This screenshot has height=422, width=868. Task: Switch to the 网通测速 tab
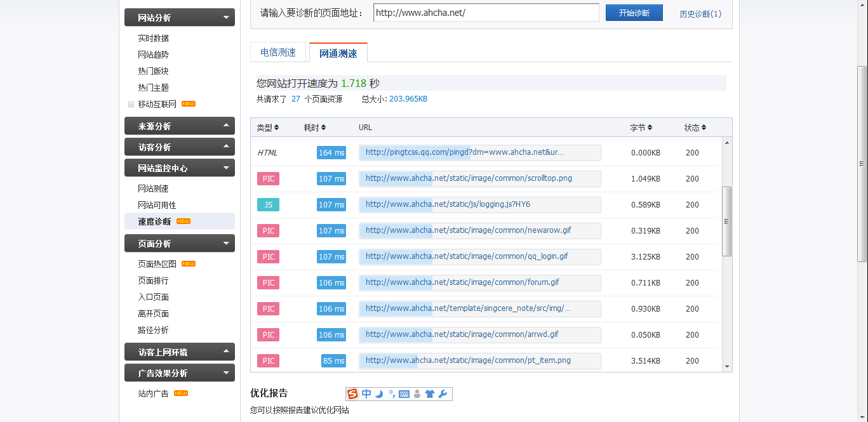[338, 53]
